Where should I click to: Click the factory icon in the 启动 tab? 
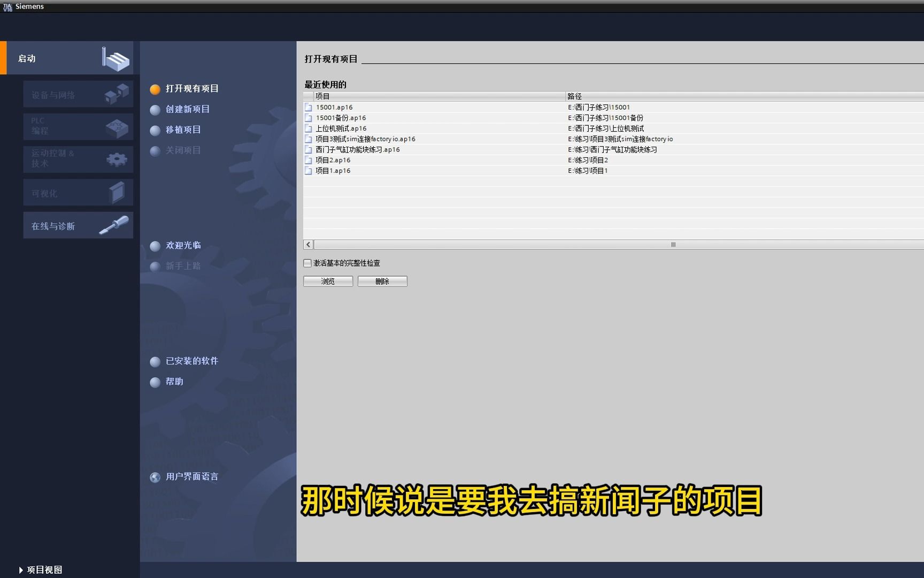(115, 59)
